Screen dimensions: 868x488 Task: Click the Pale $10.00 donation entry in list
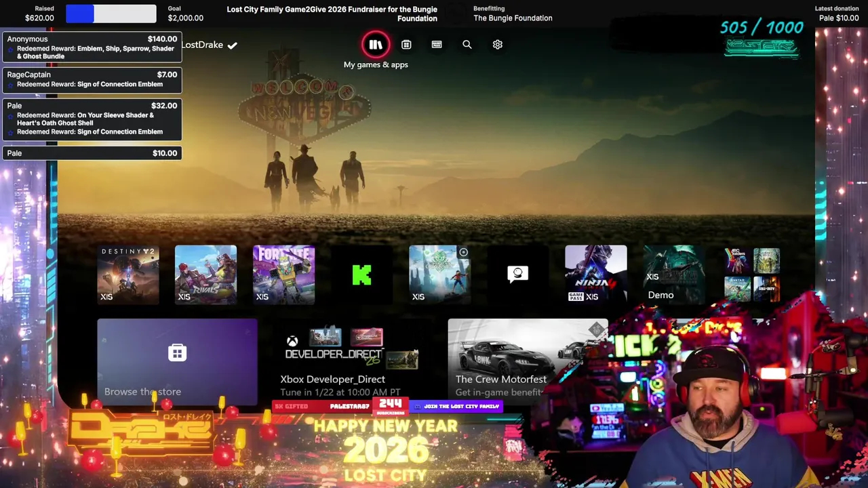click(92, 153)
